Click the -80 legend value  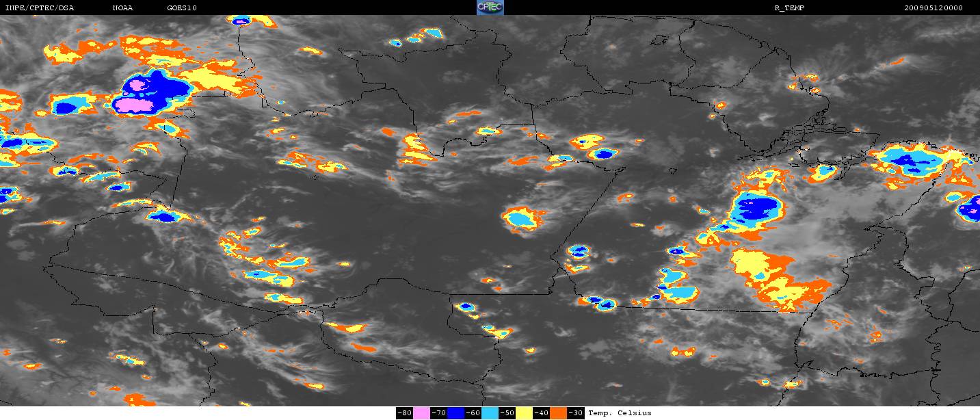point(404,413)
